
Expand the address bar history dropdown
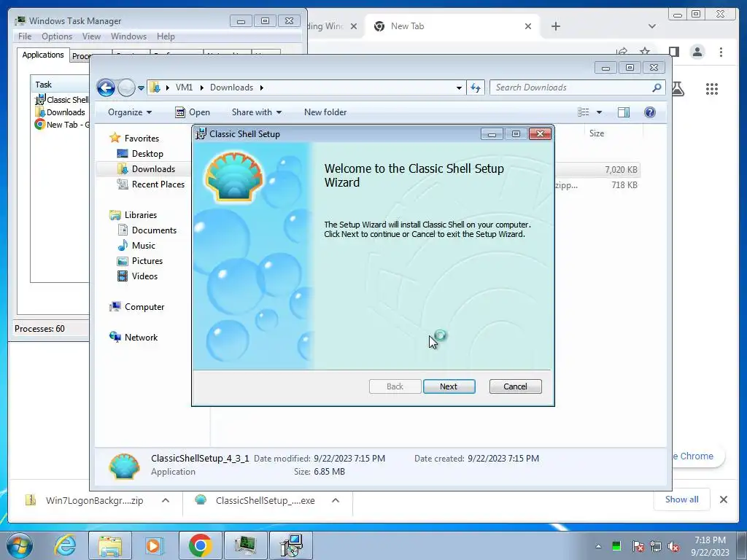459,87
